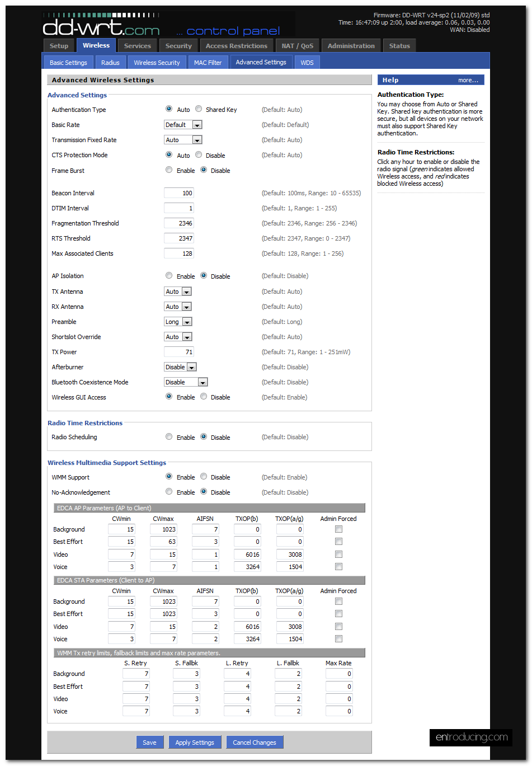This screenshot has width=532, height=766.
Task: Open the Basic Settings sub-tab
Action: [x=68, y=63]
